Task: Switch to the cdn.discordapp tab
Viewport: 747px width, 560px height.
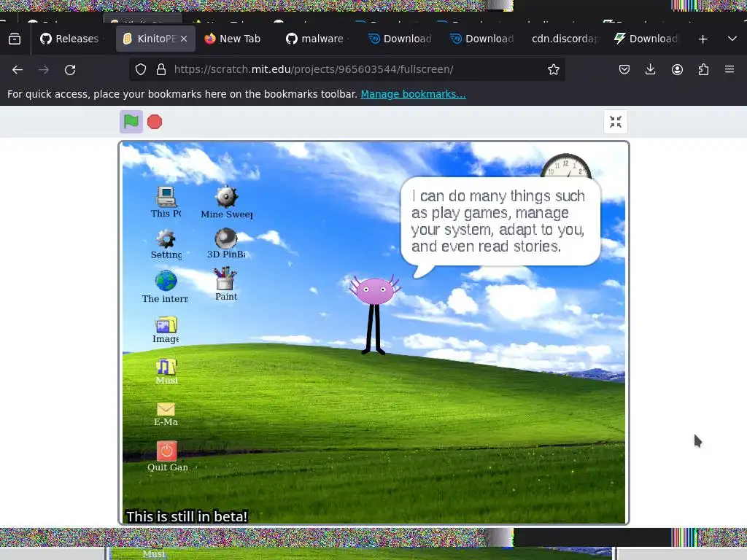Action: tap(565, 39)
